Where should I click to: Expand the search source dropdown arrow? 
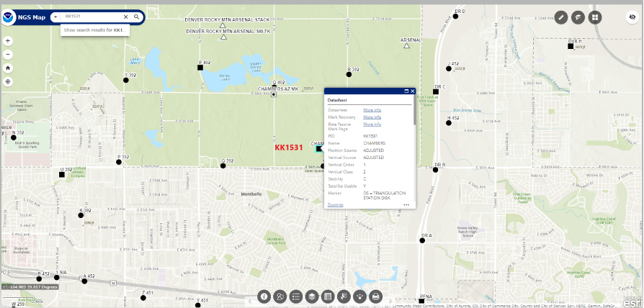pyautogui.click(x=56, y=17)
